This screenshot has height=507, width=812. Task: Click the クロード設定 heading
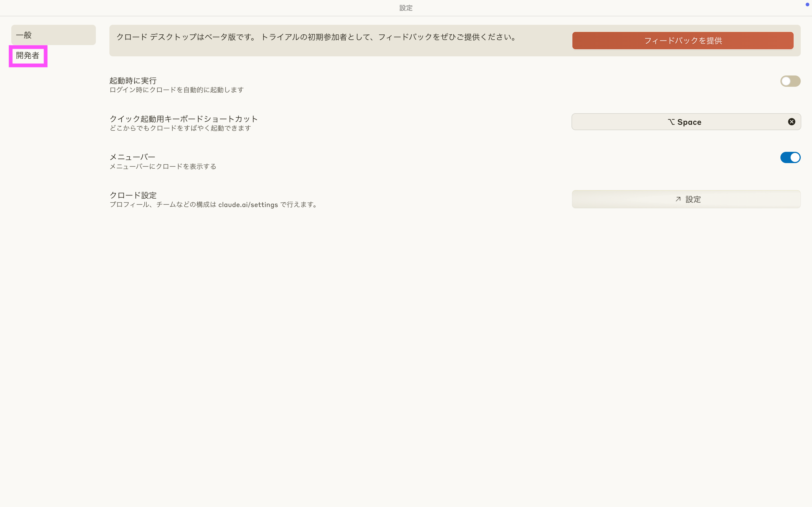(x=133, y=195)
